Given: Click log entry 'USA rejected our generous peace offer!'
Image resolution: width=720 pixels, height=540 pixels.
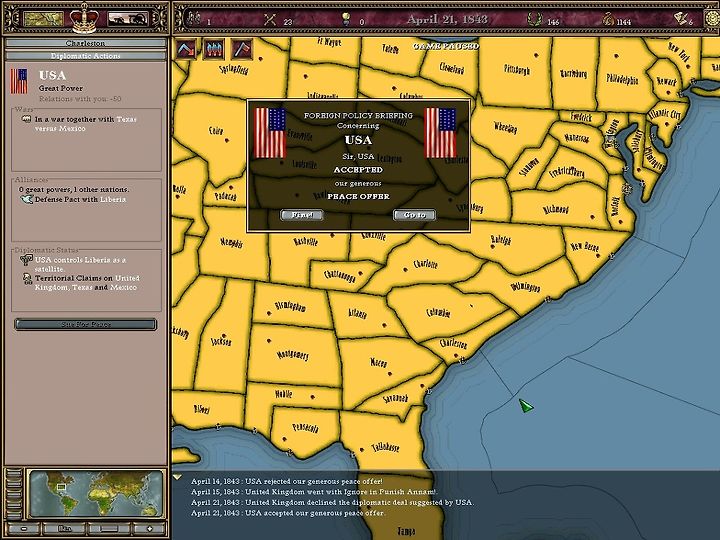Looking at the screenshot, I should [x=287, y=481].
